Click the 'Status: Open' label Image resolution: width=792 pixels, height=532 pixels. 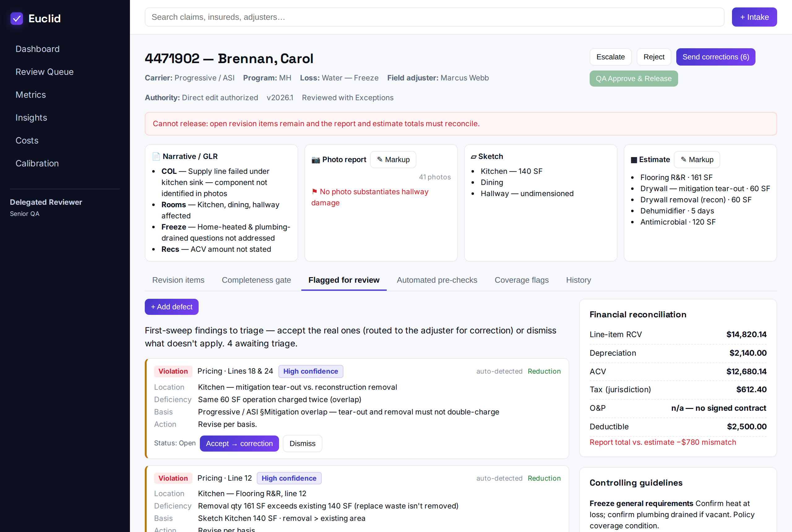pyautogui.click(x=175, y=443)
